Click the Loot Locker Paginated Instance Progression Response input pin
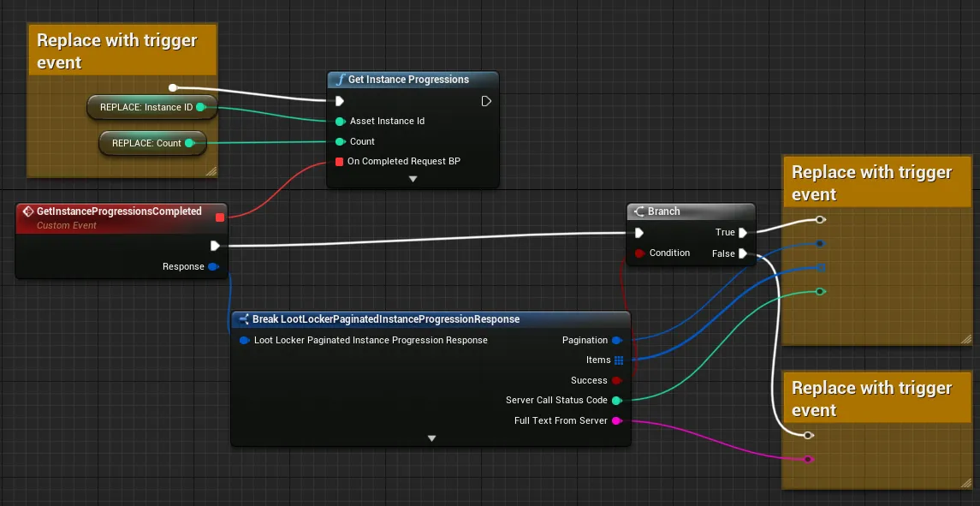980x506 pixels. (x=245, y=341)
